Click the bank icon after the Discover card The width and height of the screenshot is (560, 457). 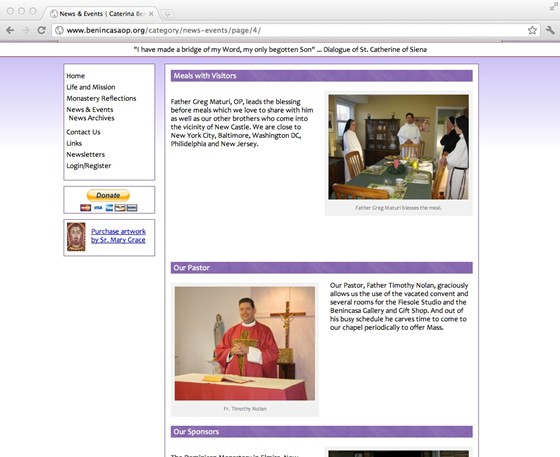pos(132,208)
